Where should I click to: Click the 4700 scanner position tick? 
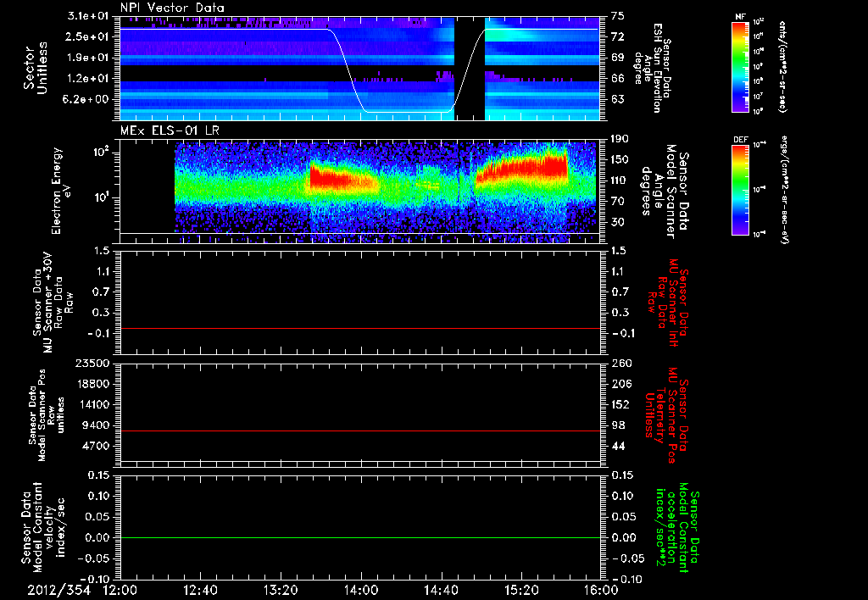click(x=97, y=446)
